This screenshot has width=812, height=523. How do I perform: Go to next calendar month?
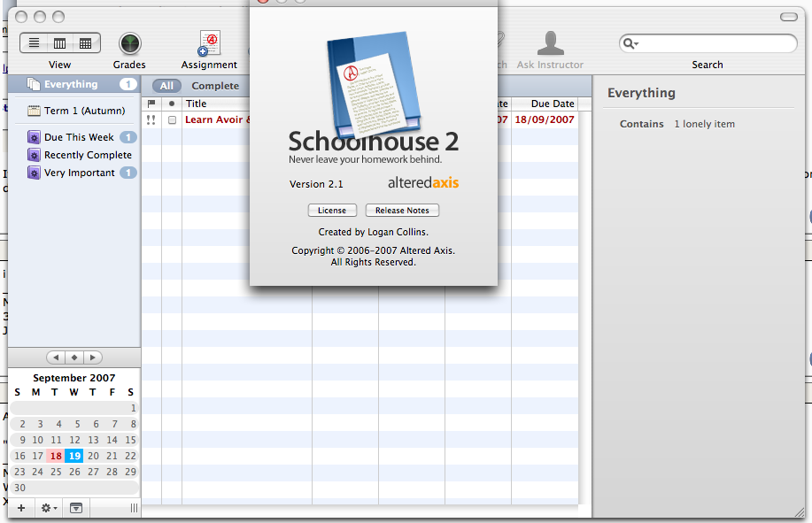pyautogui.click(x=93, y=358)
